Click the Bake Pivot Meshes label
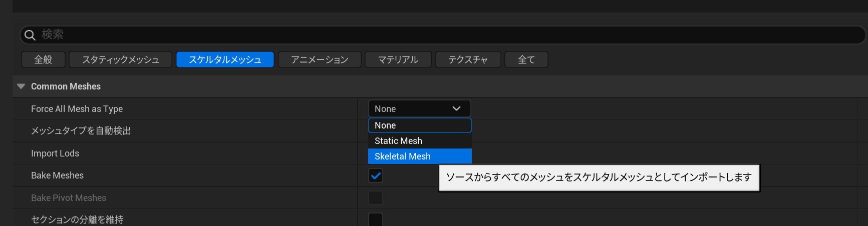 [x=69, y=197]
